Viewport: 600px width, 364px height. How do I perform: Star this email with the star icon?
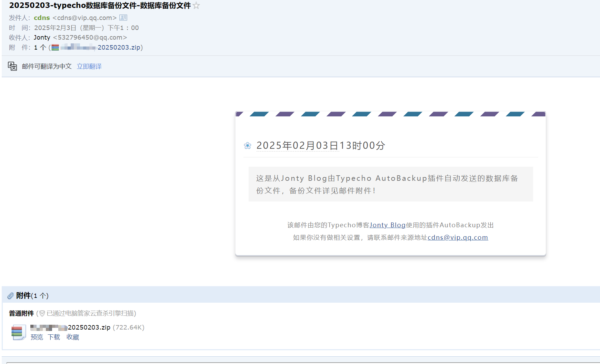(196, 6)
